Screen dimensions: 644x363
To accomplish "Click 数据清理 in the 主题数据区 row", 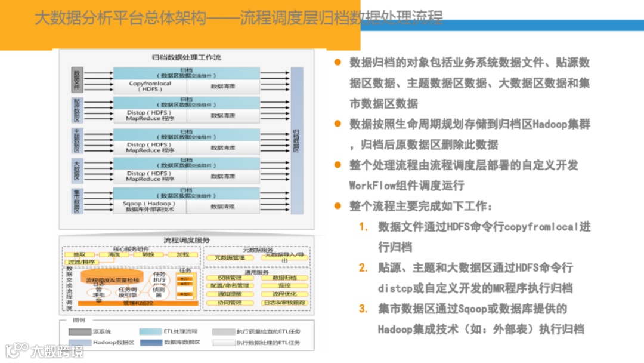I will [223, 147].
